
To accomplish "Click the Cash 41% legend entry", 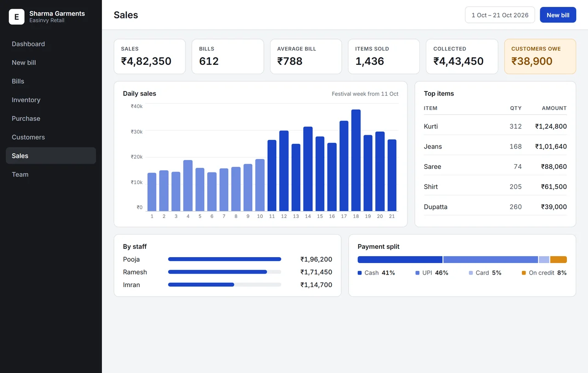I will tap(376, 273).
